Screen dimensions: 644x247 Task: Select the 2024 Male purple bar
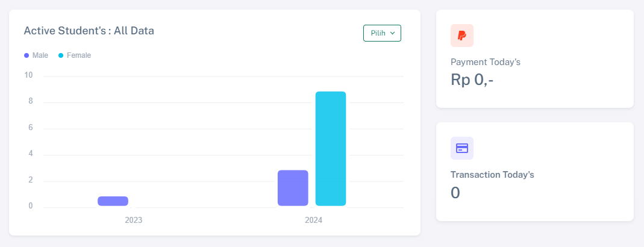[x=293, y=188]
